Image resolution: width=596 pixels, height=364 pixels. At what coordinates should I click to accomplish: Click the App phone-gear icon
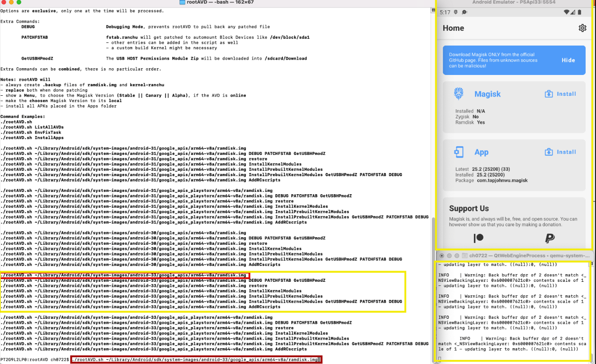point(459,152)
